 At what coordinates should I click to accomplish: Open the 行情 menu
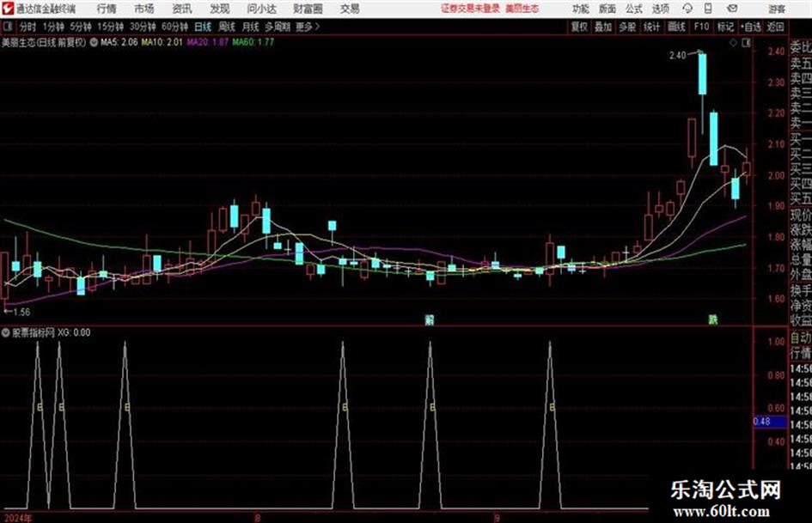107,9
